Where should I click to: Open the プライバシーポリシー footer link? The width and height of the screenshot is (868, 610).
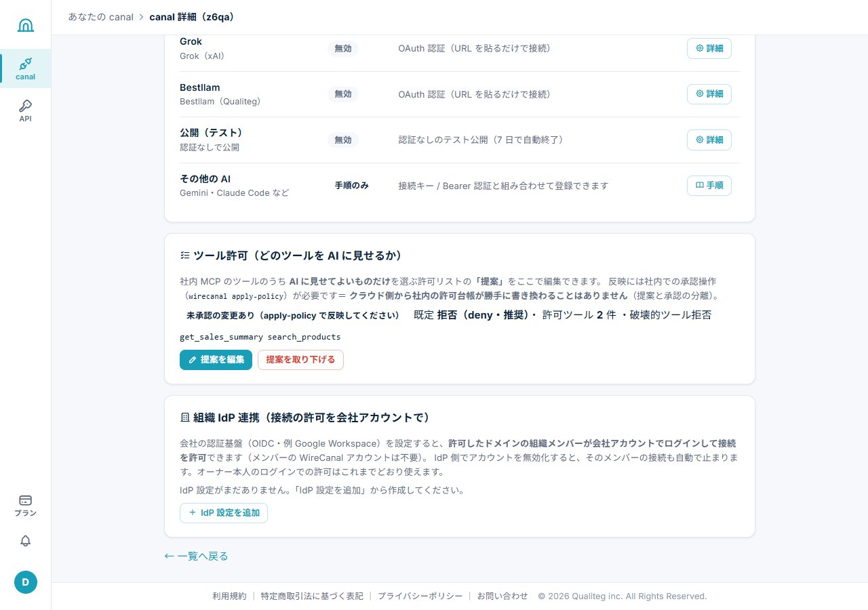420,596
